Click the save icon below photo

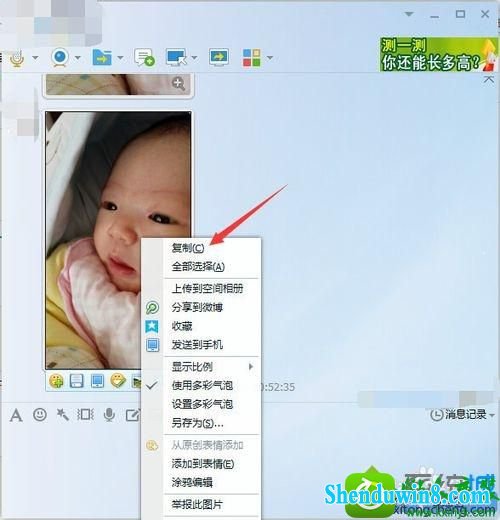77,381
